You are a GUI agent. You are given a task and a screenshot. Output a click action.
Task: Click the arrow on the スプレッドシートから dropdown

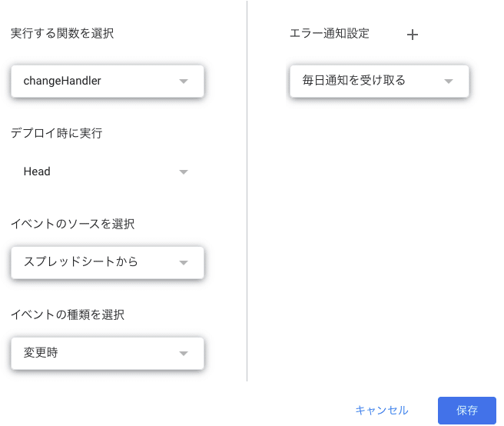coord(184,262)
